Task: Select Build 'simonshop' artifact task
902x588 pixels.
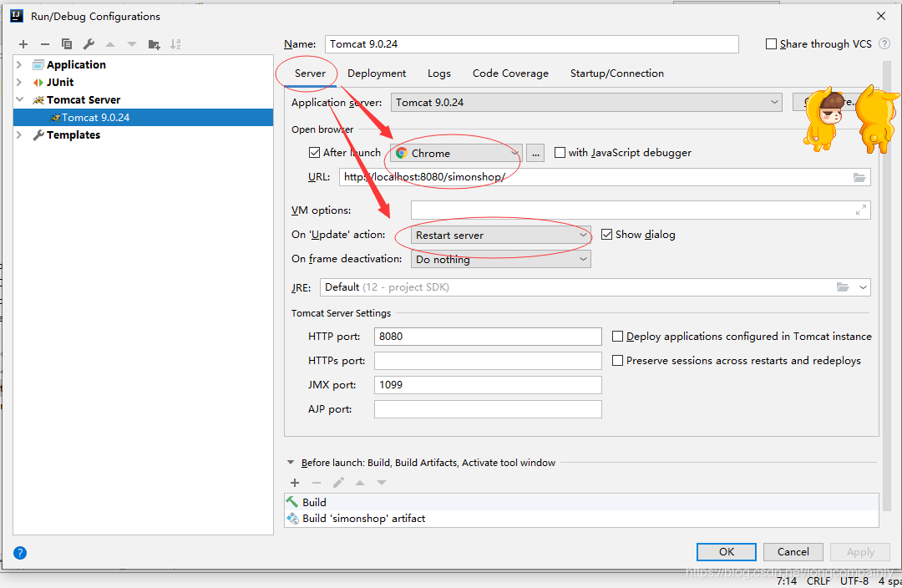Action: click(x=581, y=519)
